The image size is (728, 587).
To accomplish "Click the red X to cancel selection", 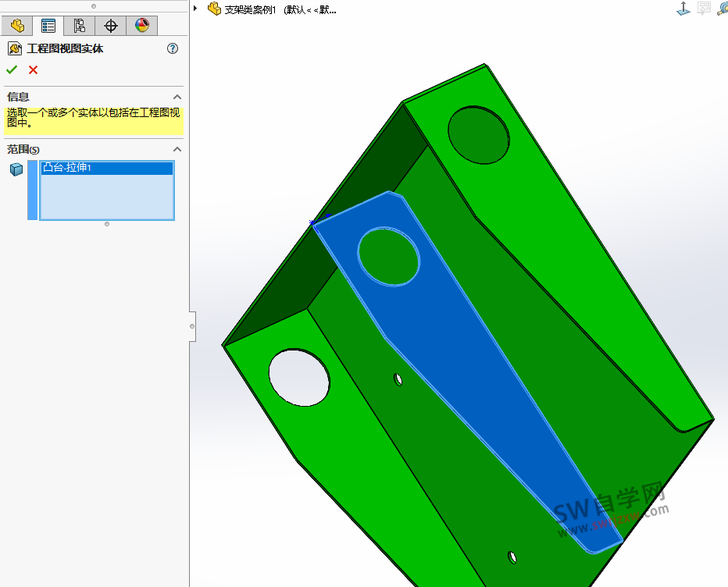I will click(x=31, y=69).
